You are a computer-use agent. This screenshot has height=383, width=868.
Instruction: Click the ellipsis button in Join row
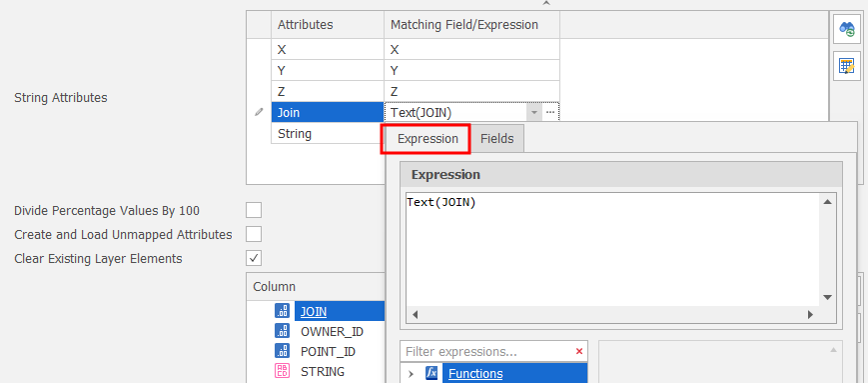point(549,113)
